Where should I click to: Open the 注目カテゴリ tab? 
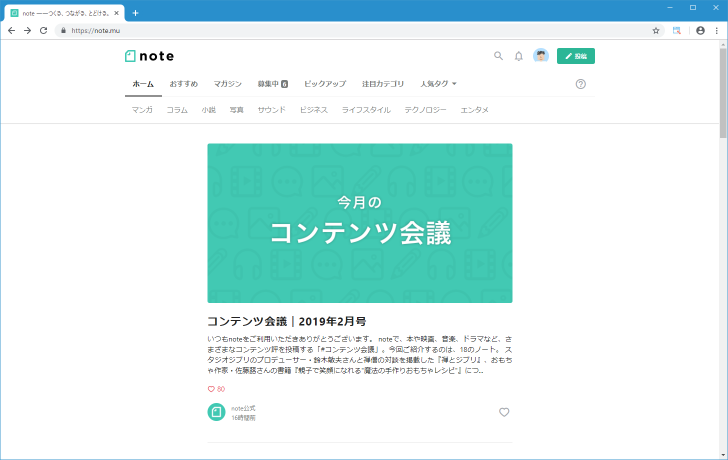(383, 84)
